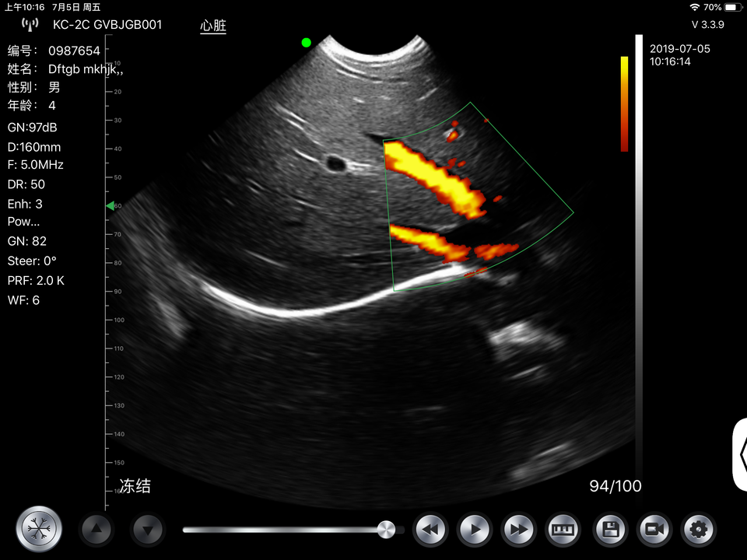This screenshot has width=747, height=560.
Task: Step forward with the fast-forward button
Action: [519, 530]
